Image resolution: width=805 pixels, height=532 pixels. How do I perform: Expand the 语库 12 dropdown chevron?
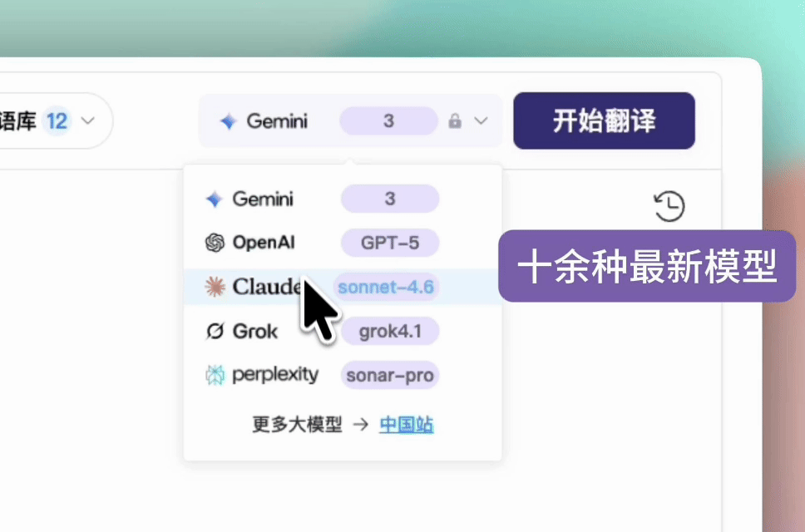[88, 121]
